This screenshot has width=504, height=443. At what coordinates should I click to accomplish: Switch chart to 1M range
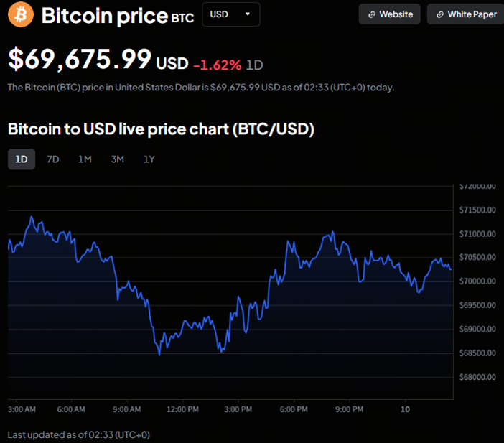(85, 159)
